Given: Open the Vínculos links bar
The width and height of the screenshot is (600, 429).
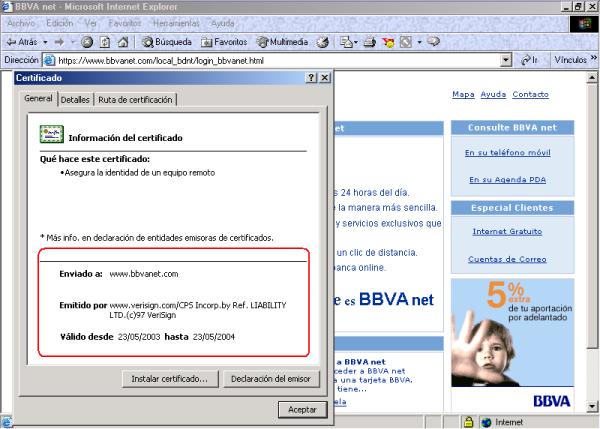Looking at the screenshot, I should pyautogui.click(x=570, y=60).
